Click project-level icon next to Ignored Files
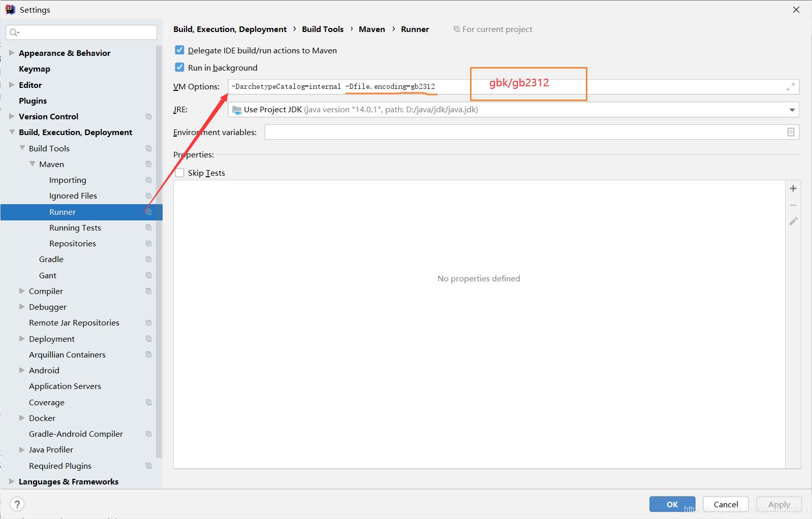This screenshot has height=519, width=812. click(148, 196)
